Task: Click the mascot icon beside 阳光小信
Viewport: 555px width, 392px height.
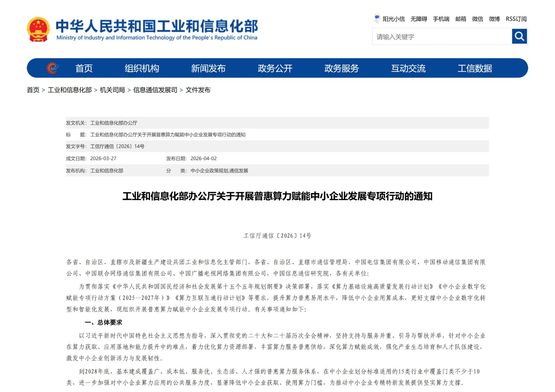Action: tap(376, 19)
